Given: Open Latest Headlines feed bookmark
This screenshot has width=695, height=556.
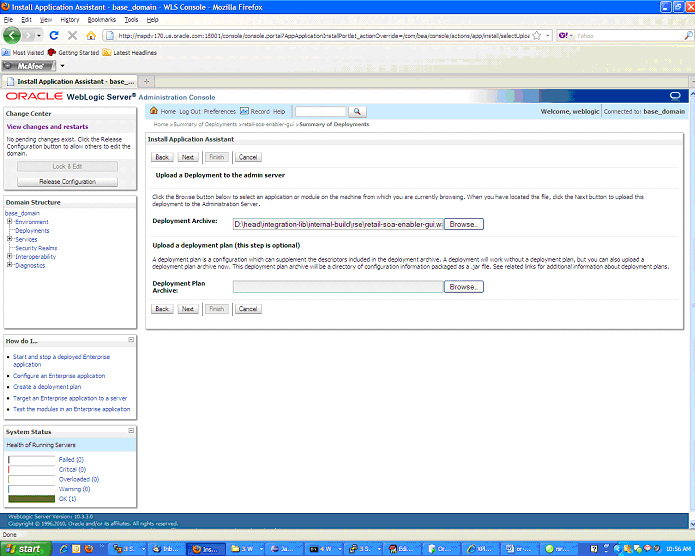Looking at the screenshot, I should tap(129, 52).
